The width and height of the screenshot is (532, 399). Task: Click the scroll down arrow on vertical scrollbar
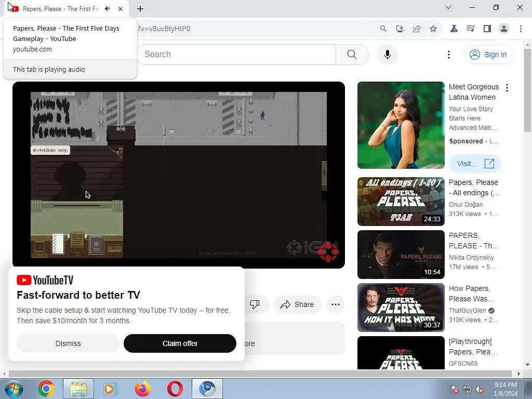coord(527,365)
